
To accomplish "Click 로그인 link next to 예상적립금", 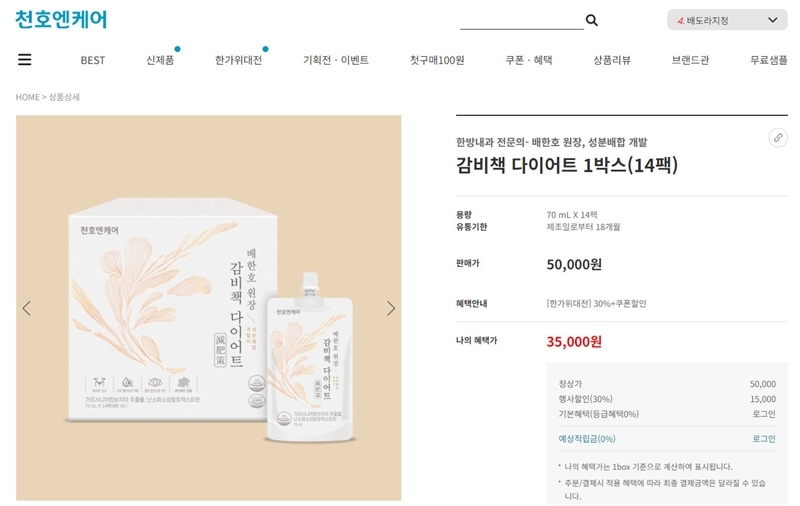I will (x=764, y=439).
